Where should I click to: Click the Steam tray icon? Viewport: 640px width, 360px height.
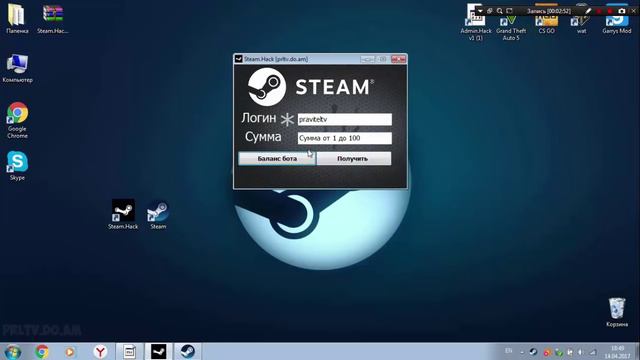pos(533,352)
